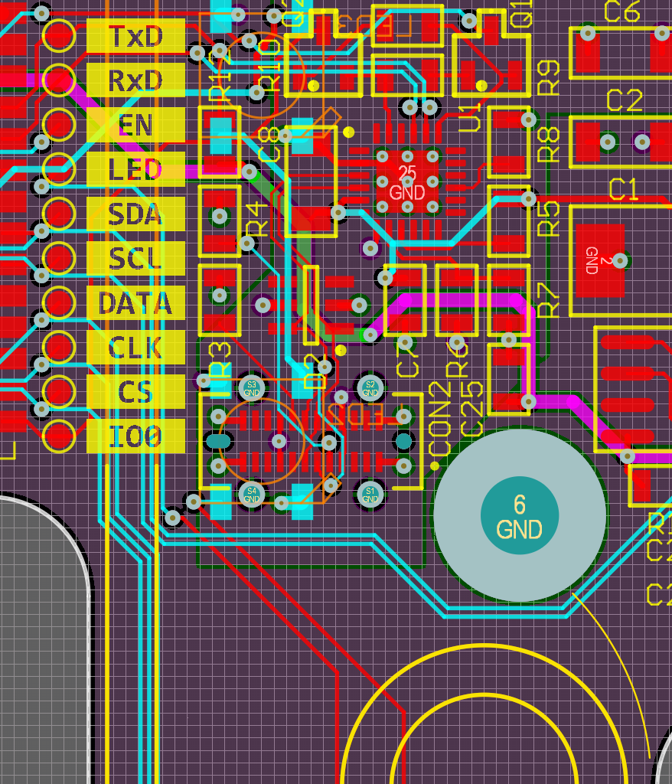Select the CS pin label

click(135, 392)
